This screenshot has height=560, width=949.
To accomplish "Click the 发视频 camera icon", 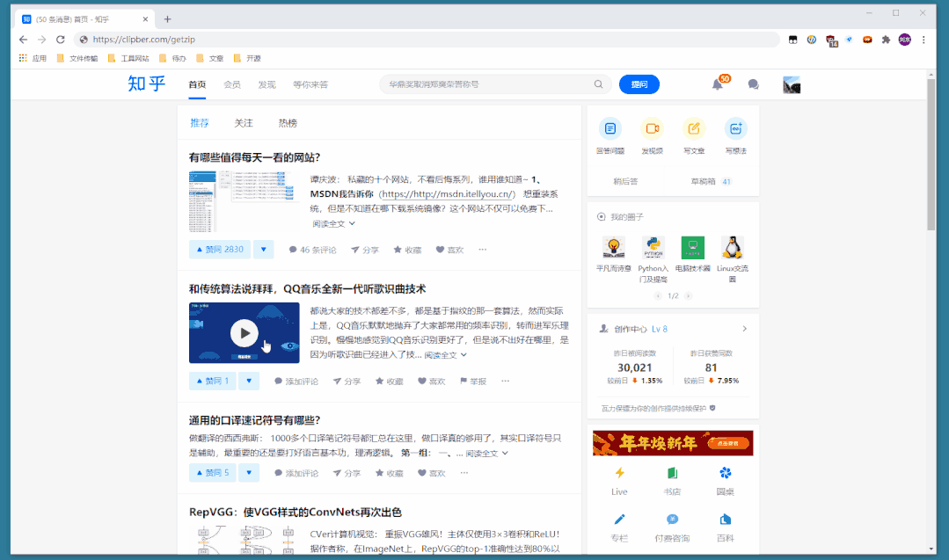I will (652, 129).
